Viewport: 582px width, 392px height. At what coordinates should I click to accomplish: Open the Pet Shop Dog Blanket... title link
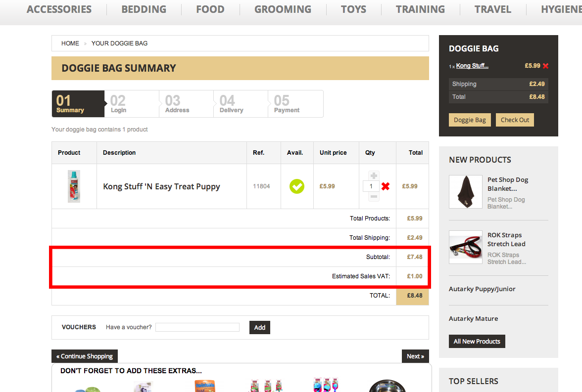click(x=508, y=184)
